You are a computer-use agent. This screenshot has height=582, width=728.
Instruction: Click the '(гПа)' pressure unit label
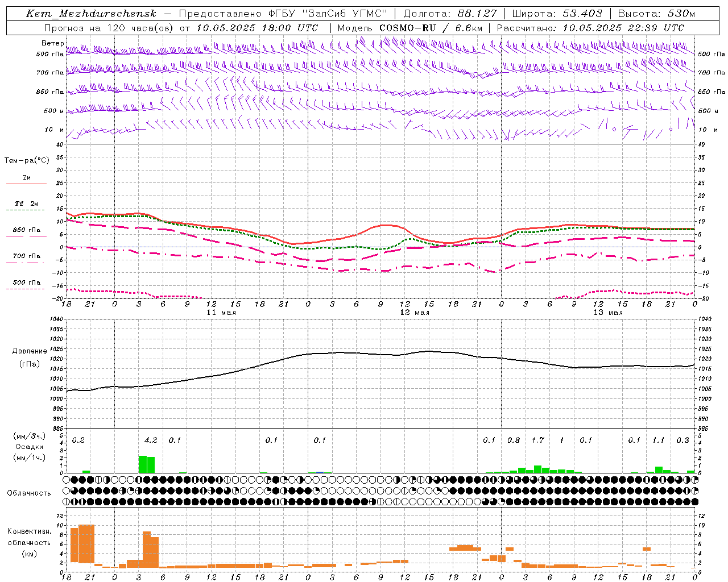click(x=30, y=364)
